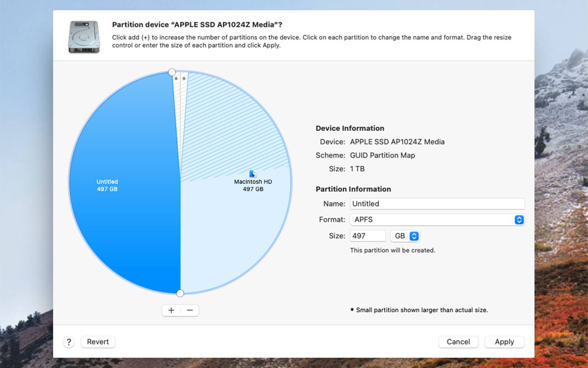Open the Format dropdown showing APFS

point(437,220)
